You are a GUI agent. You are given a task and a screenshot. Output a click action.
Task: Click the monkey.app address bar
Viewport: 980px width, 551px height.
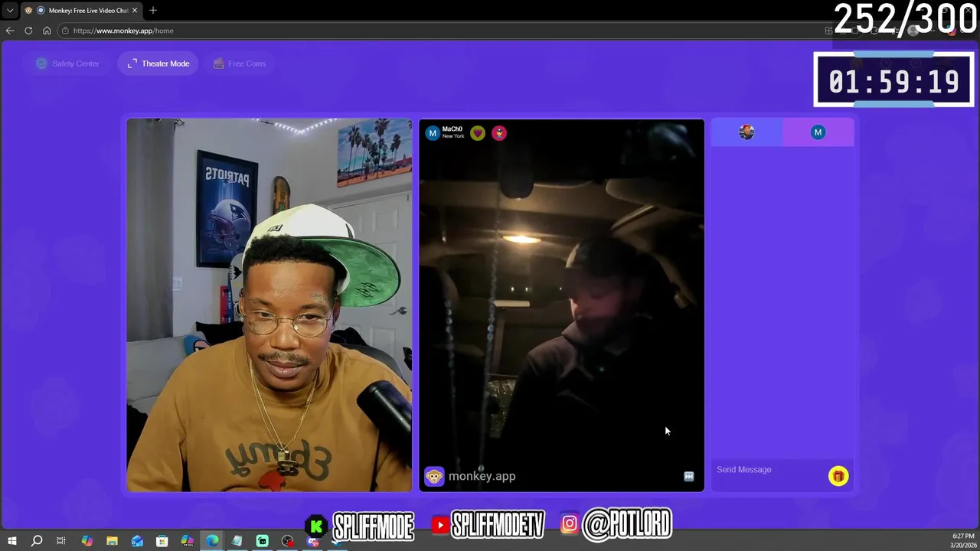444,31
